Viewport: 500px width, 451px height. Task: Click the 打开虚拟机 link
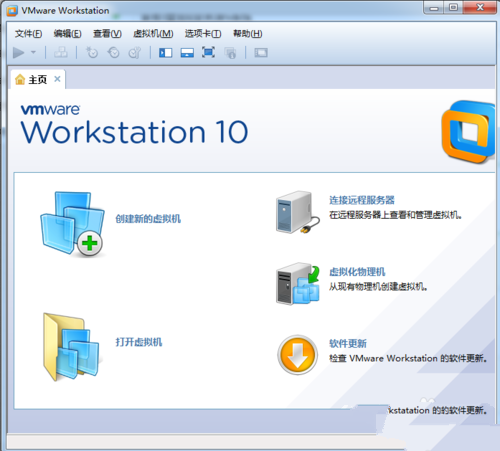139,342
